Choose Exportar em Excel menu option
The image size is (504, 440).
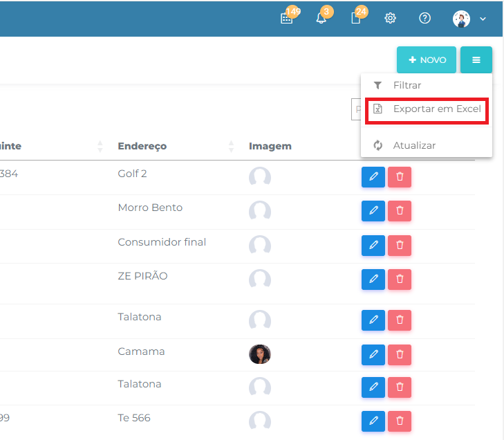pyautogui.click(x=427, y=109)
